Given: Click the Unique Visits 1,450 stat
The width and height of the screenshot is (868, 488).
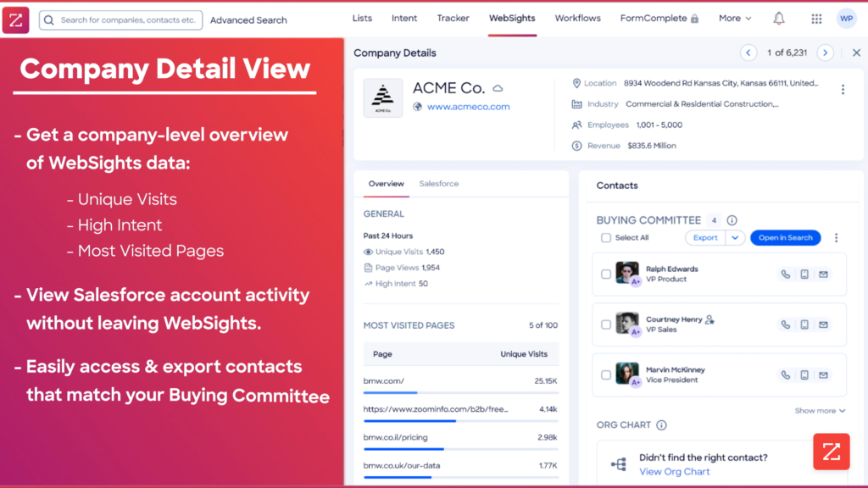Looking at the screenshot, I should pyautogui.click(x=404, y=252).
